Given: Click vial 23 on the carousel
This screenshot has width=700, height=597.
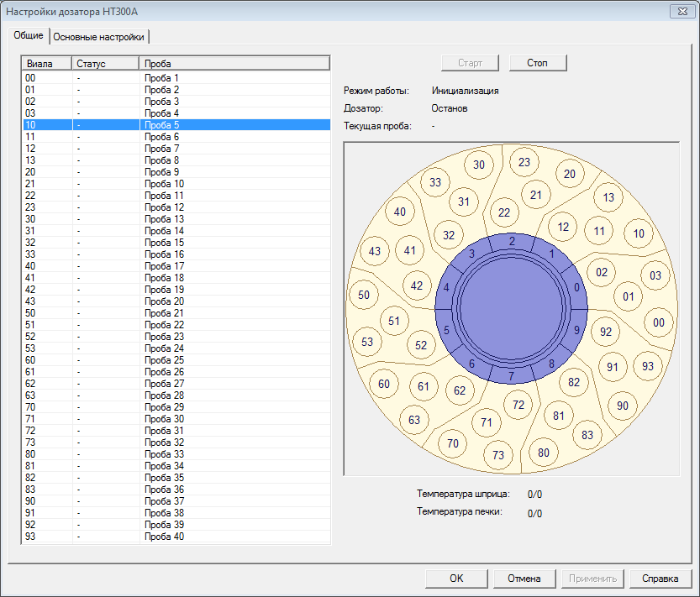Looking at the screenshot, I should coord(524,162).
